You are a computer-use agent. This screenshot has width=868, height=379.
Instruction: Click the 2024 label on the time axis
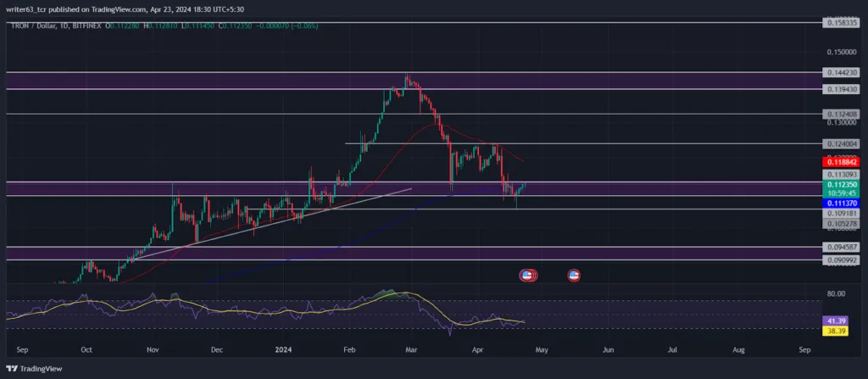(x=283, y=350)
